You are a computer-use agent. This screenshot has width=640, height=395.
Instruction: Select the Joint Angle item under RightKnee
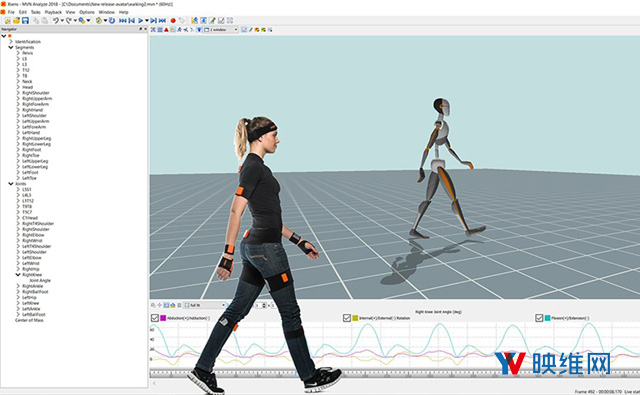pyautogui.click(x=40, y=280)
